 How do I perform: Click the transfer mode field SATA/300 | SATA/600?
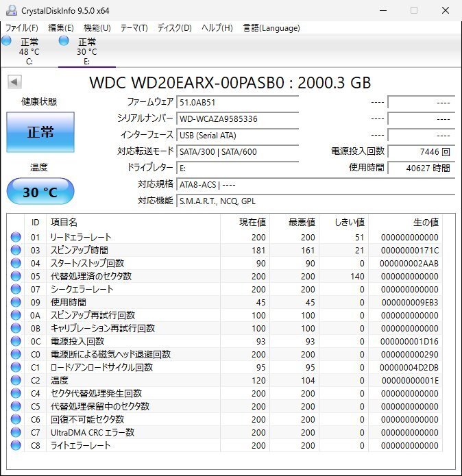tap(238, 151)
